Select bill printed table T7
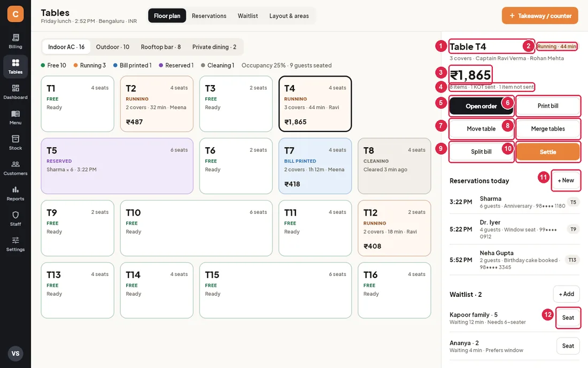588x368 pixels. point(315,166)
